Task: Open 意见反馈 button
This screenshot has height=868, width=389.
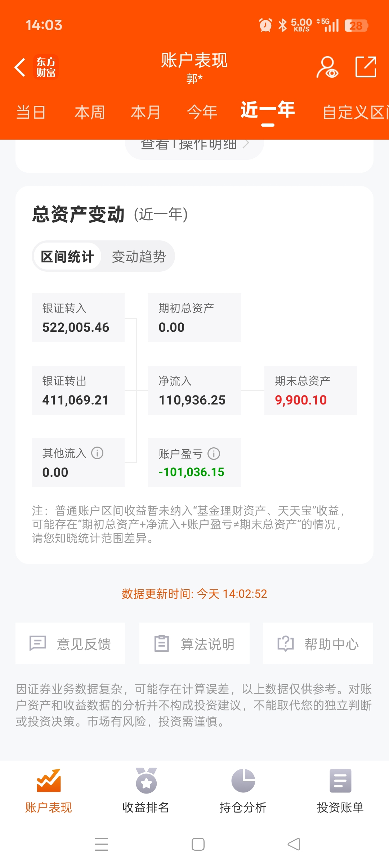Action: (x=71, y=643)
